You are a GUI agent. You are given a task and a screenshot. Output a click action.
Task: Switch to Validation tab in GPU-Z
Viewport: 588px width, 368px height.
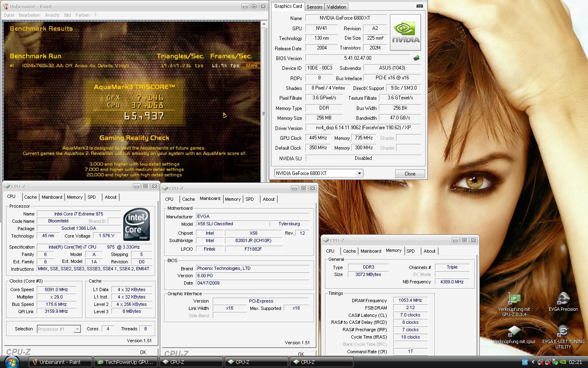tap(336, 7)
